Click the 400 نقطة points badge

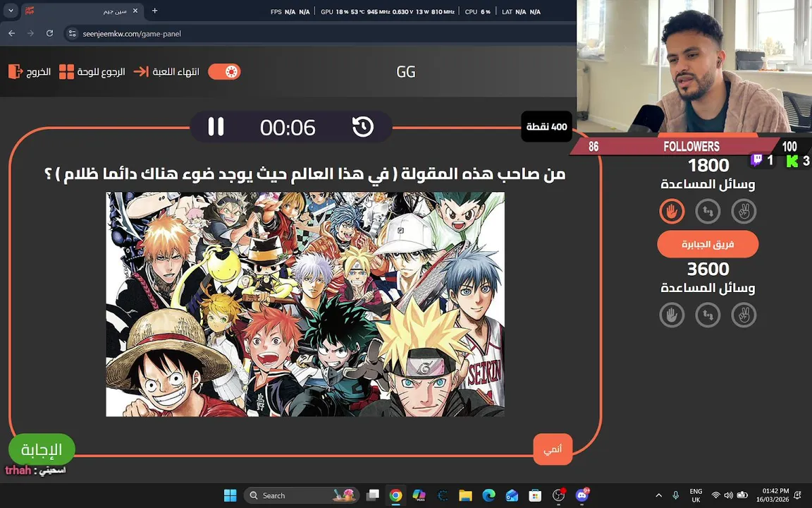point(546,126)
